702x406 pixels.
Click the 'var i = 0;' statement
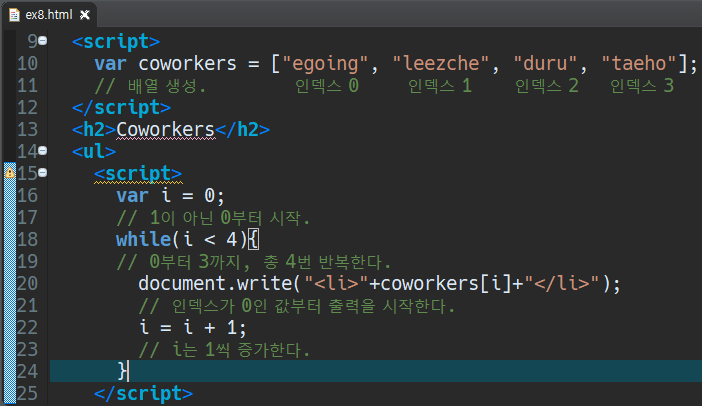click(x=170, y=196)
